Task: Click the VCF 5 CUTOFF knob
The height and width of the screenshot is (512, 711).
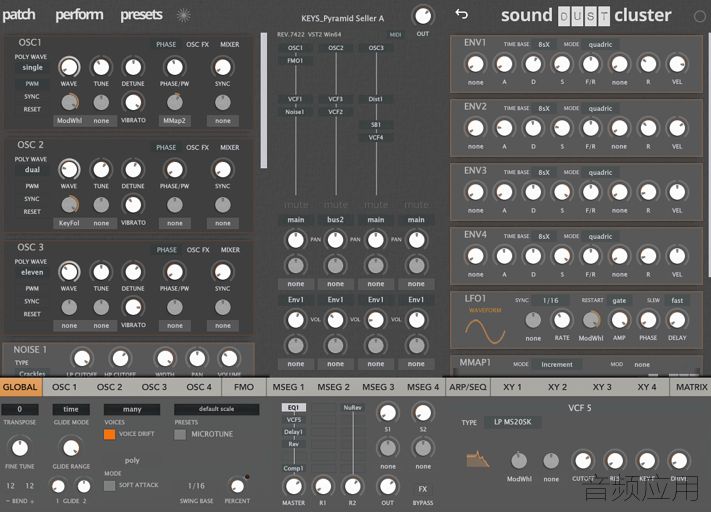Action: (x=583, y=461)
